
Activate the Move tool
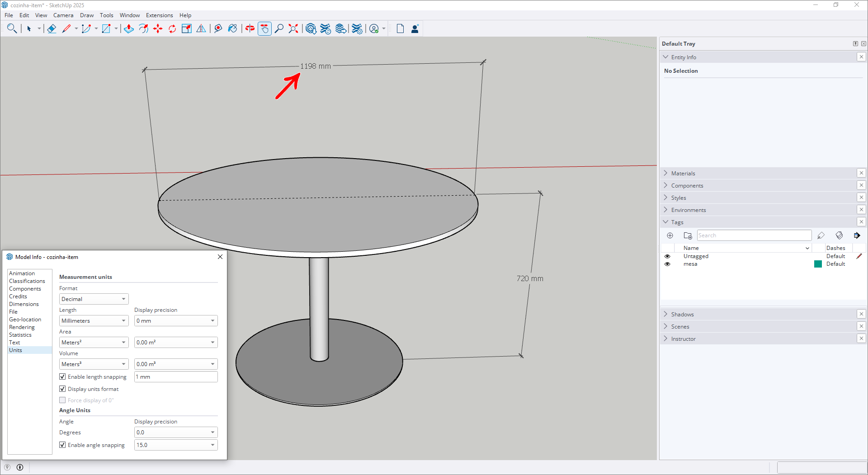click(158, 28)
